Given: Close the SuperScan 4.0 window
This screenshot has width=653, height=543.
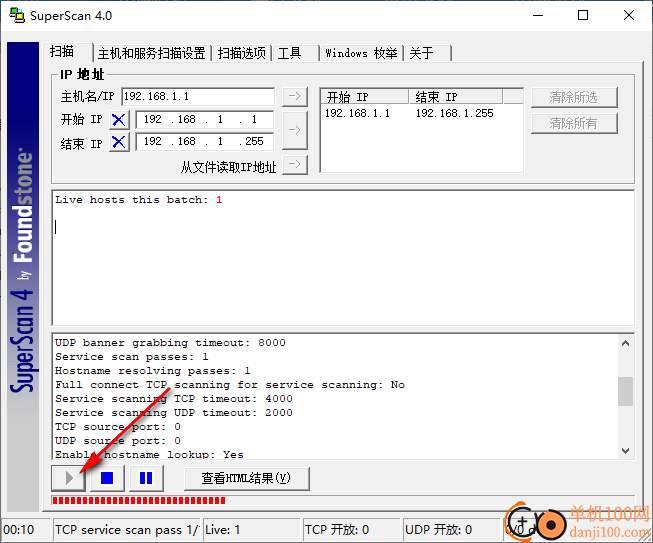Looking at the screenshot, I should 629,15.
